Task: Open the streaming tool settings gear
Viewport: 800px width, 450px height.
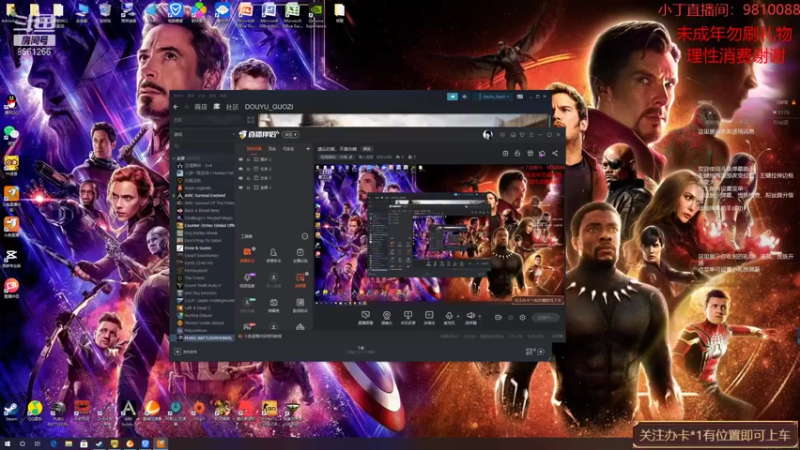Action: tap(522, 317)
